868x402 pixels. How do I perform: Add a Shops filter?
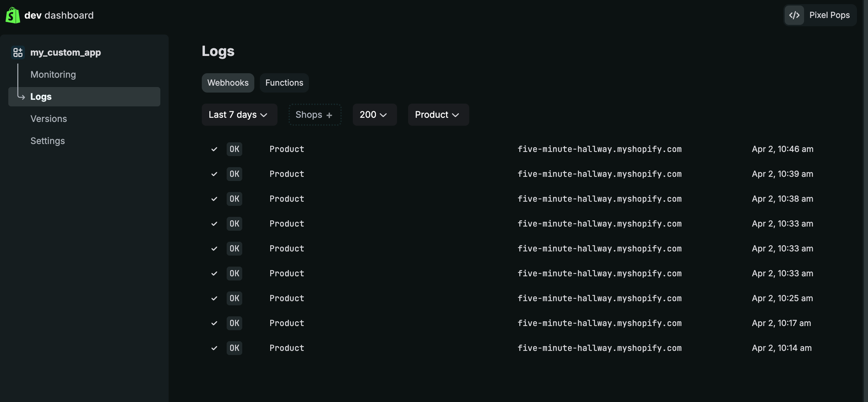(315, 115)
